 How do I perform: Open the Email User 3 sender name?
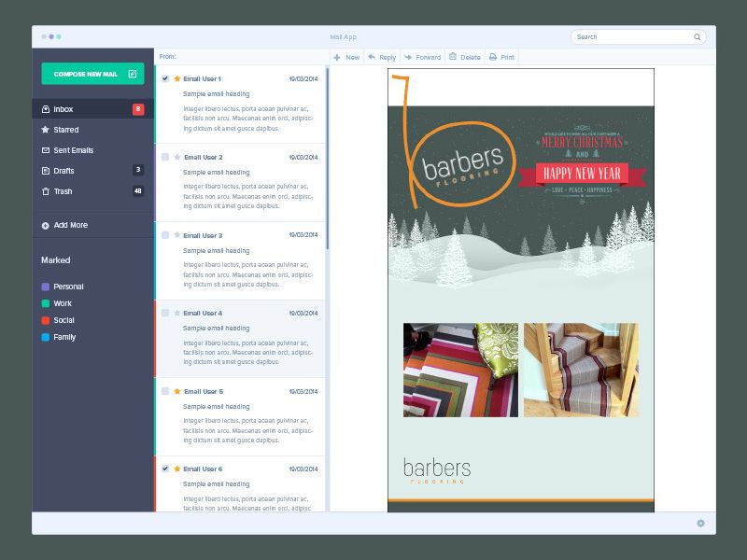point(203,235)
